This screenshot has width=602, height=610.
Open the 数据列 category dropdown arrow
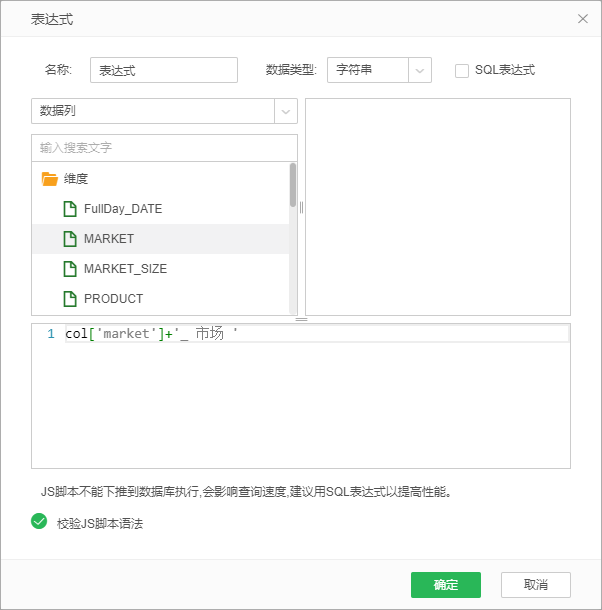pyautogui.click(x=286, y=111)
